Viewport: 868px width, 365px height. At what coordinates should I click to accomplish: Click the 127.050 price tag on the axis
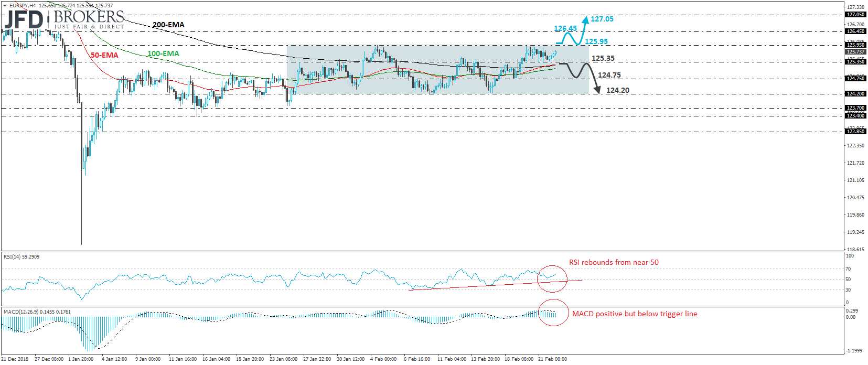point(855,15)
